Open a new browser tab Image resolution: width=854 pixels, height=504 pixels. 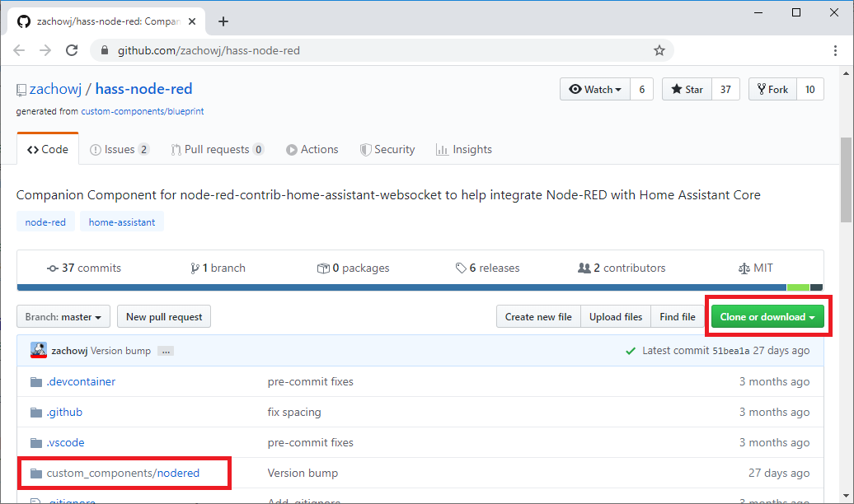click(223, 21)
